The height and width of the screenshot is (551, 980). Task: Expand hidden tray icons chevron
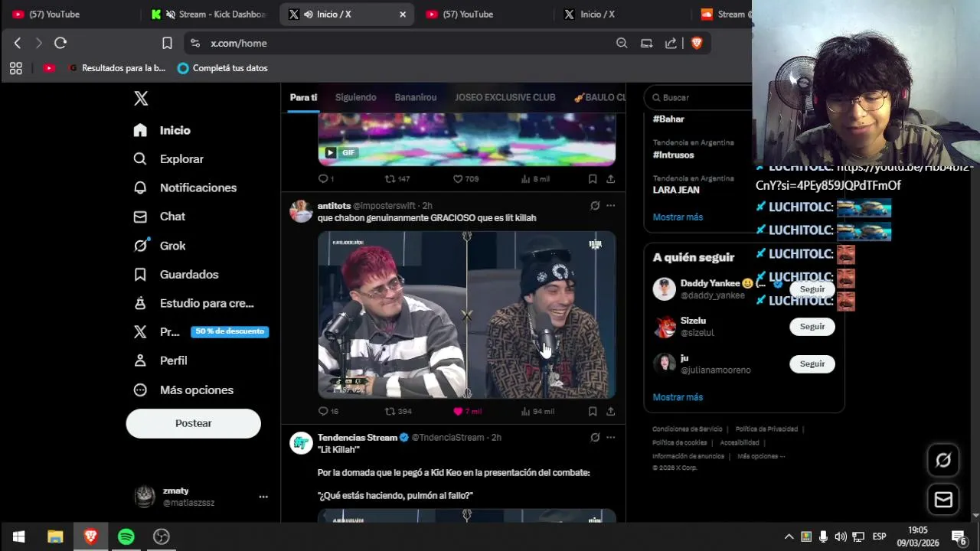pos(789,536)
